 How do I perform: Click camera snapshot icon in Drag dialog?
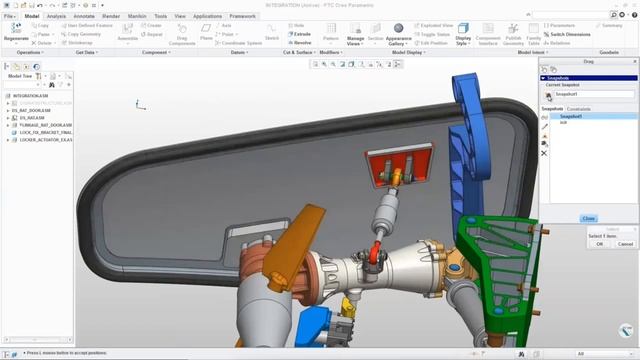(x=548, y=96)
